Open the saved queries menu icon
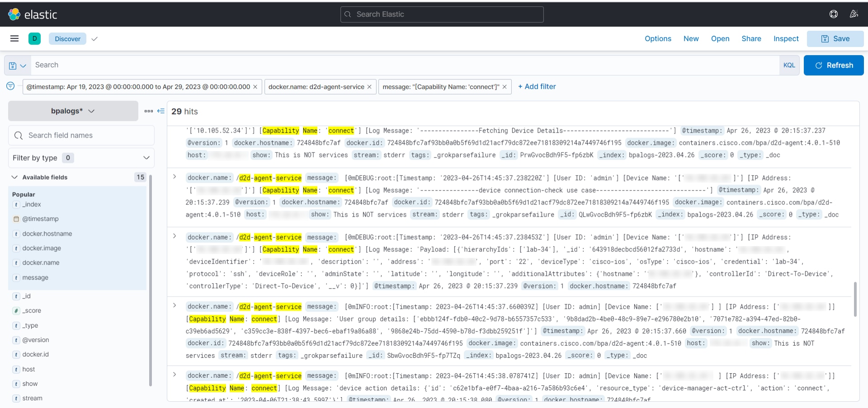Image resolution: width=868 pixels, height=408 pixels. (18, 66)
